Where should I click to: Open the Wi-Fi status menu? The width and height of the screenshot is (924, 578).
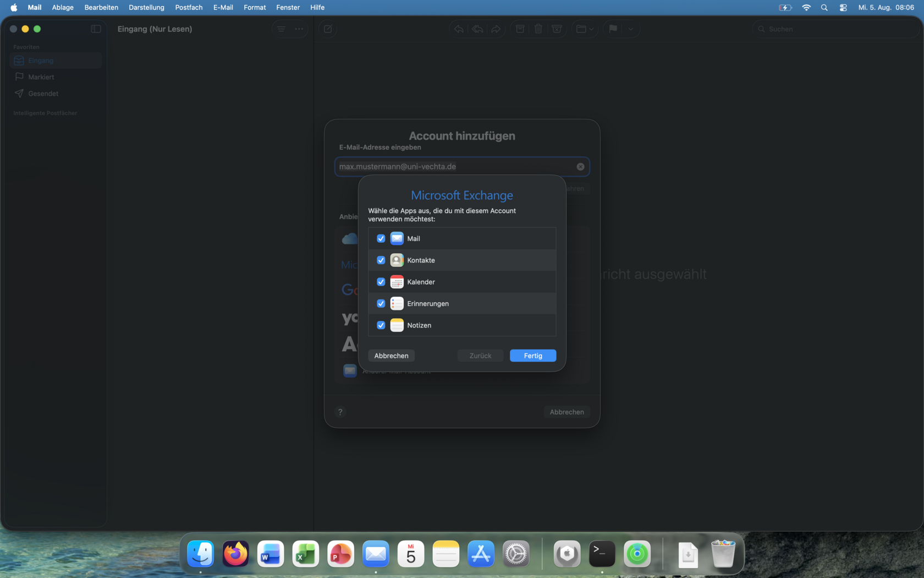point(806,7)
